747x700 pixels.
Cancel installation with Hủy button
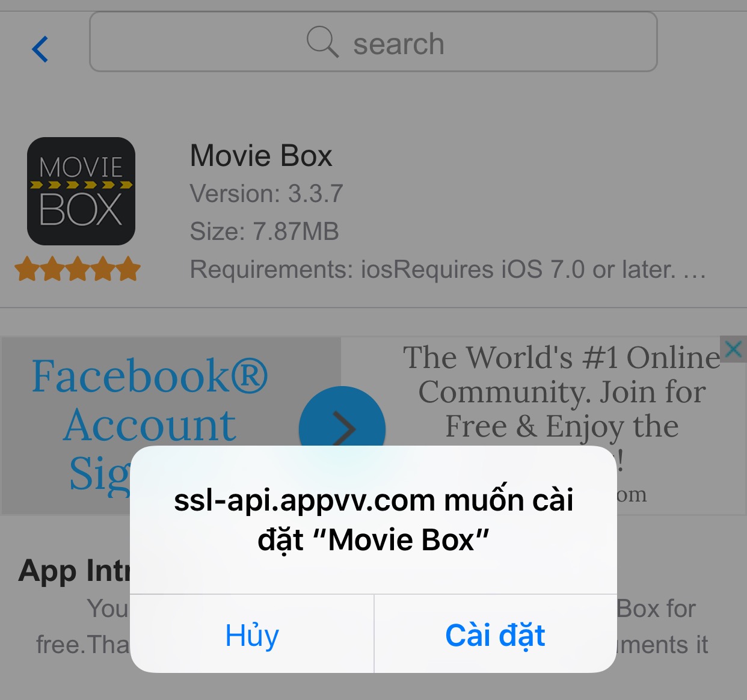tap(252, 634)
